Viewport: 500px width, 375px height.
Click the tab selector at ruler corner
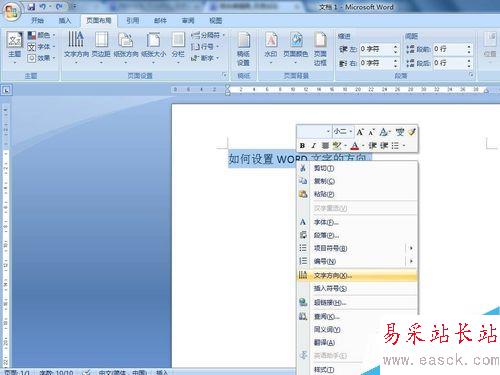[x=7, y=90]
